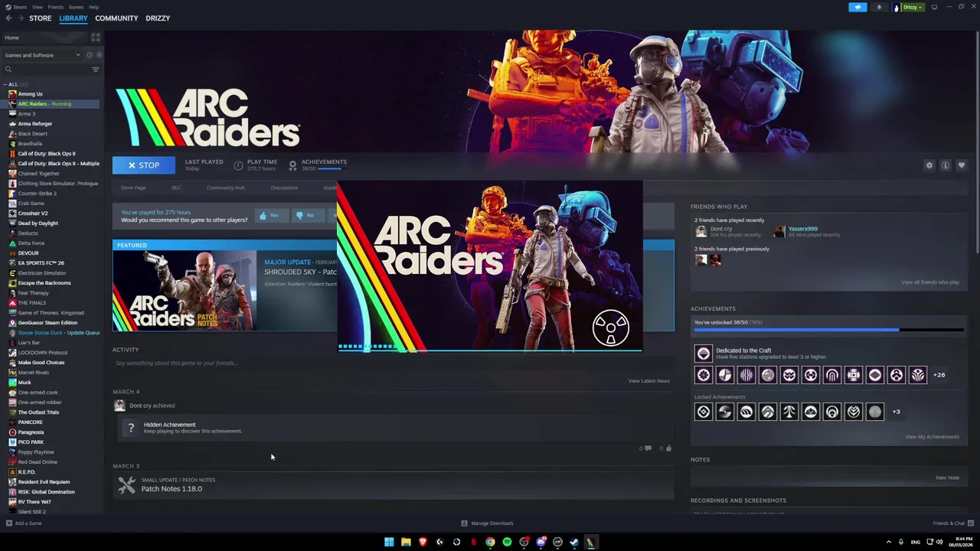The height and width of the screenshot is (551, 980).
Task: Open Community Hub link
Action: click(226, 187)
